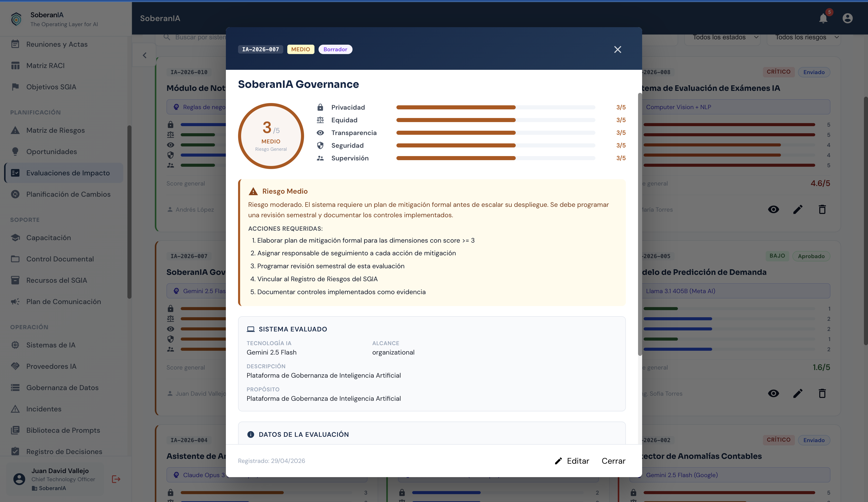Click the Gobernanza de Datos icon
Screen dimensions: 868x502
click(x=15, y=388)
